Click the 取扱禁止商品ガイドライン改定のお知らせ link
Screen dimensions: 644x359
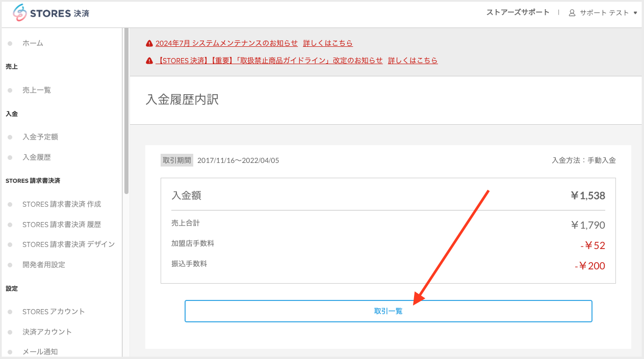click(269, 61)
